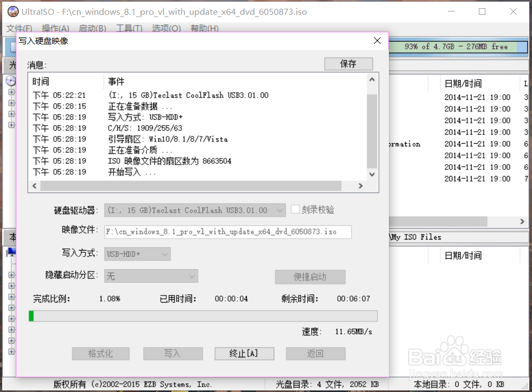Click the My ISO Files path text

(x=416, y=237)
